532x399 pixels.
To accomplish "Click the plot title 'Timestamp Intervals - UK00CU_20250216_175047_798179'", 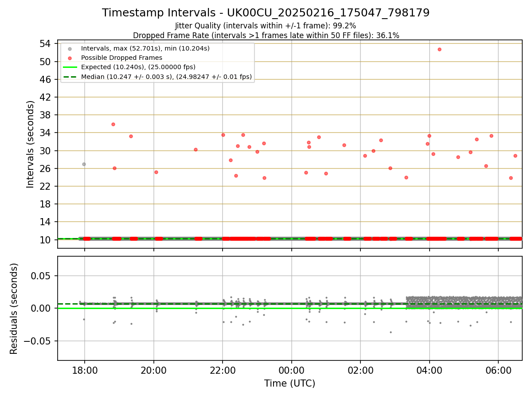I will pyautogui.click(x=266, y=13).
